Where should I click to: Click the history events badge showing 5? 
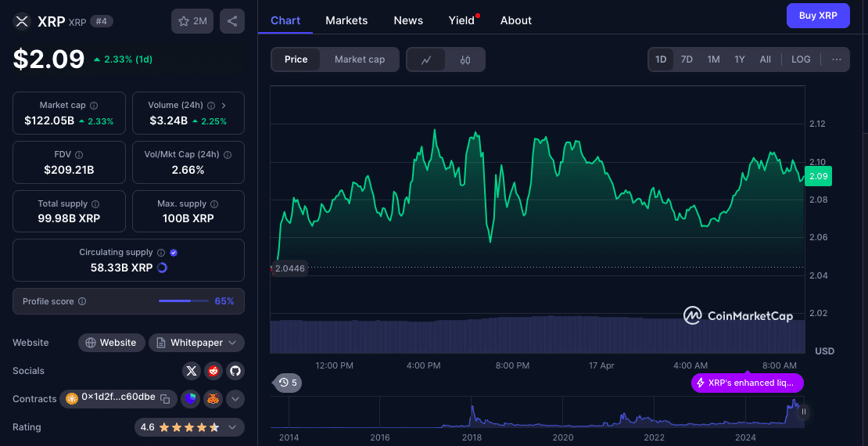287,383
